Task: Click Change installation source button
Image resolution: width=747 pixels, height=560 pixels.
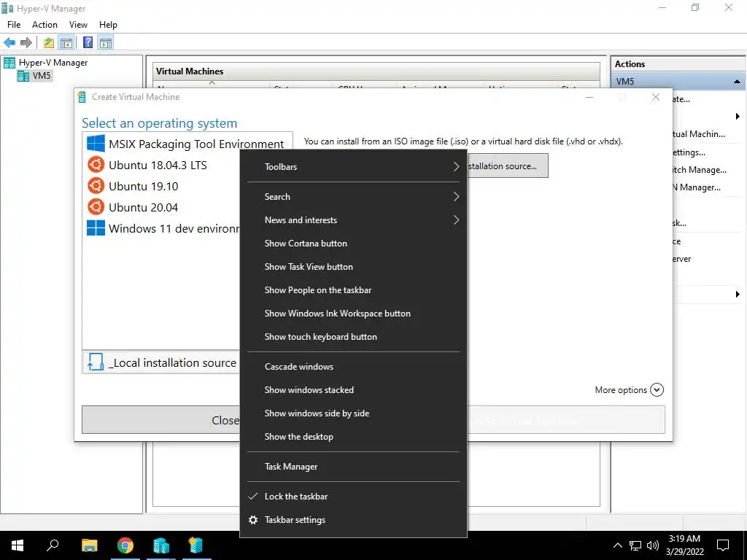Action: click(x=508, y=166)
